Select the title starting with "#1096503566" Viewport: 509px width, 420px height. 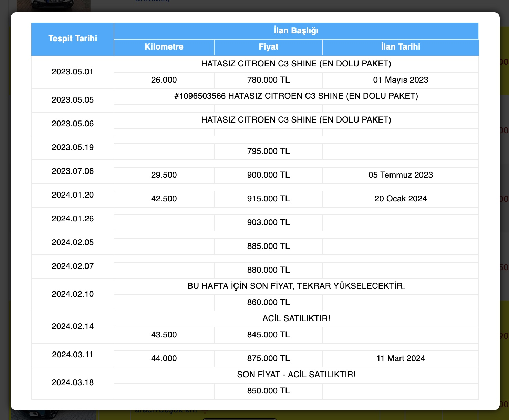[296, 96]
